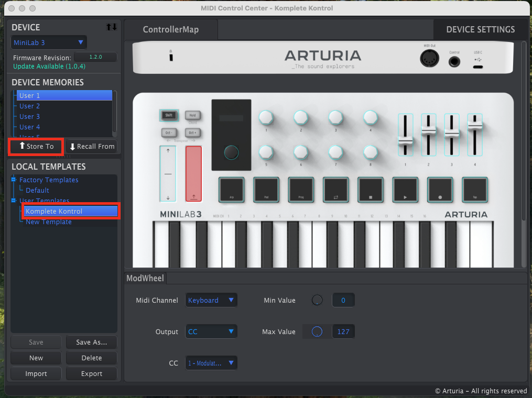Select the pitch bend touch strip
This screenshot has height=398, width=532.
coord(168,174)
